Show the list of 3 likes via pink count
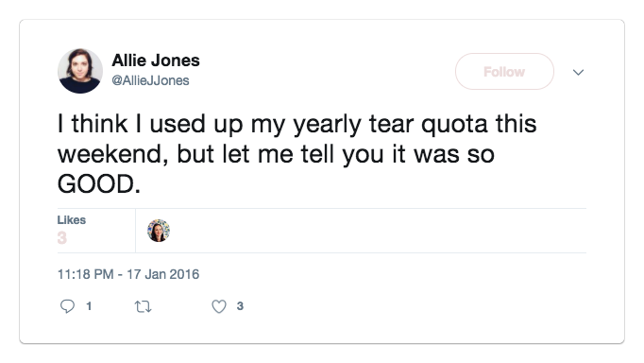644x363 pixels. pos(62,238)
